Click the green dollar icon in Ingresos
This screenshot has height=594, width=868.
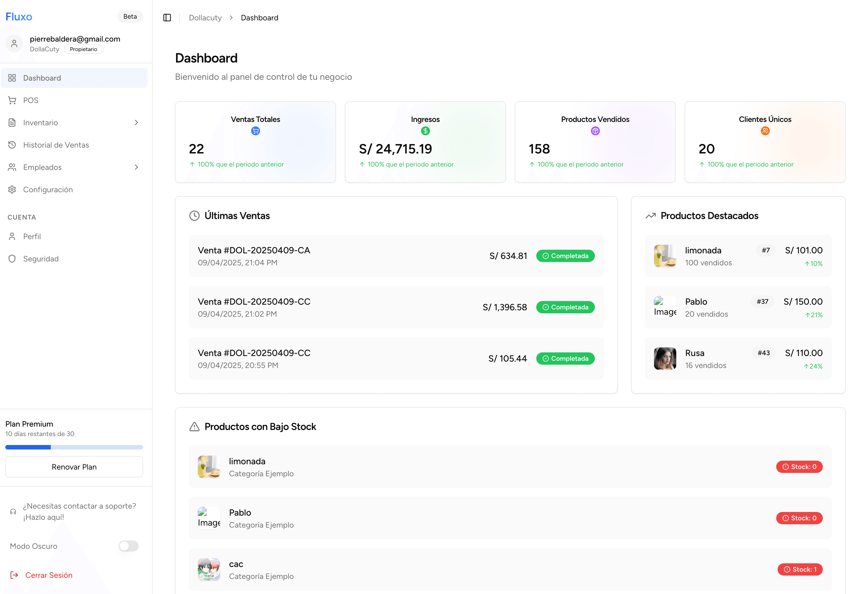425,131
